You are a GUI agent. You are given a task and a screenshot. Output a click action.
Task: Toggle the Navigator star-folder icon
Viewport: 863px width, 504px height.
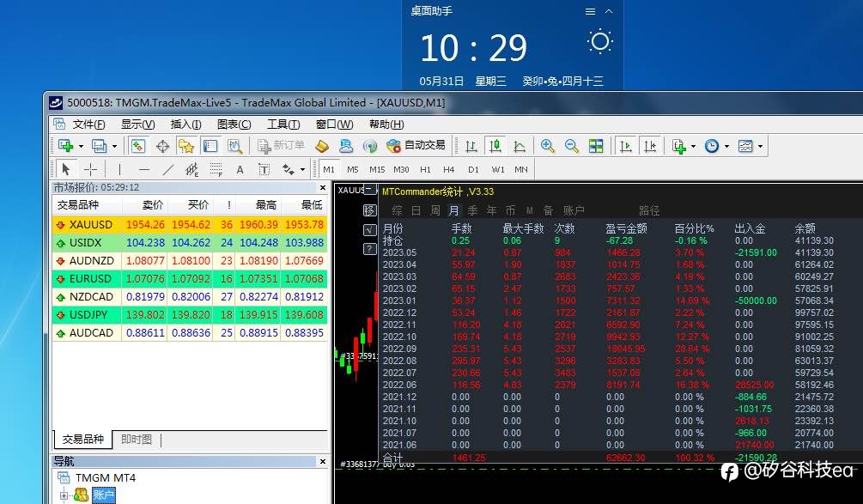[x=186, y=146]
